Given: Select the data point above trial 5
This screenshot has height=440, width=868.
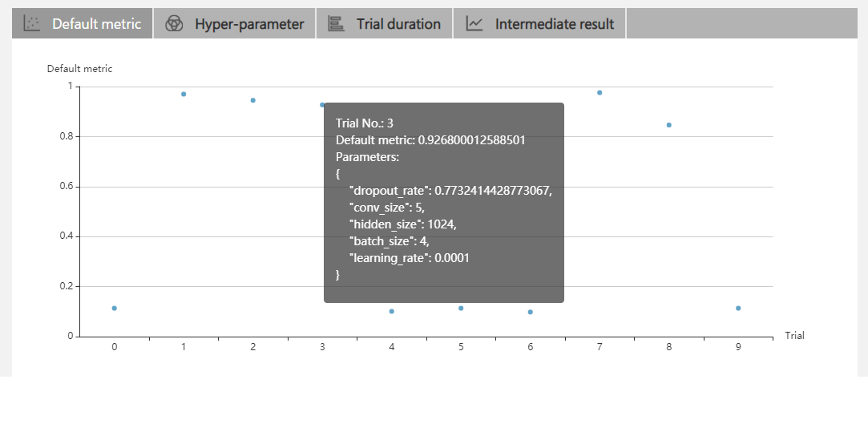Looking at the screenshot, I should (x=461, y=309).
